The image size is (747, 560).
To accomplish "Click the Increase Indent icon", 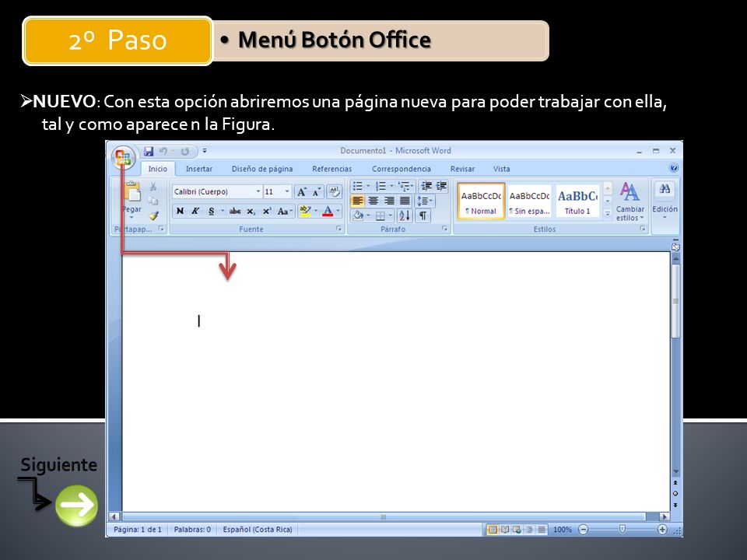I will [x=442, y=186].
